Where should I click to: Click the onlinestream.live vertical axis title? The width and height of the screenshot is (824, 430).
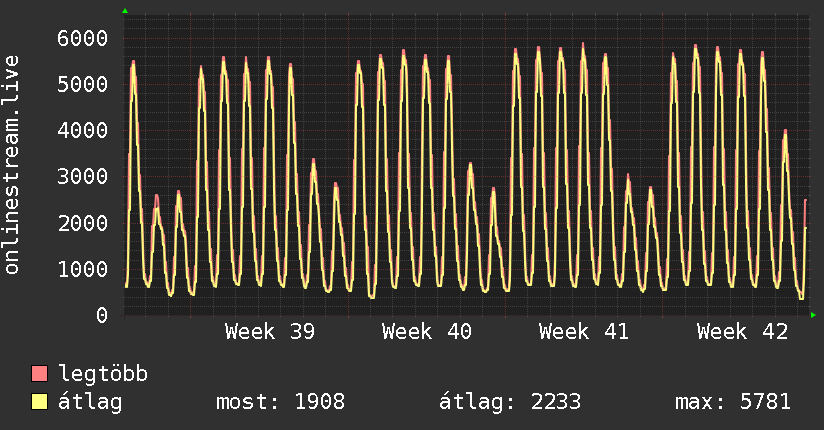[12, 164]
